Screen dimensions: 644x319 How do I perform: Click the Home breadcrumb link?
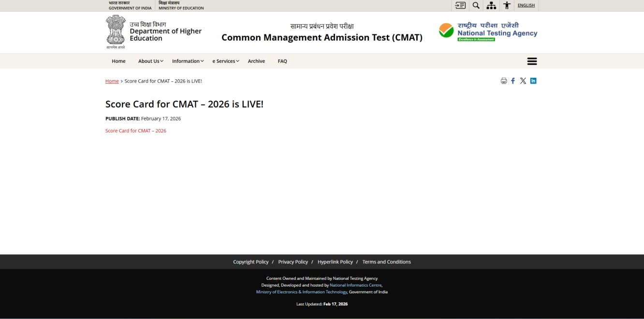click(112, 81)
